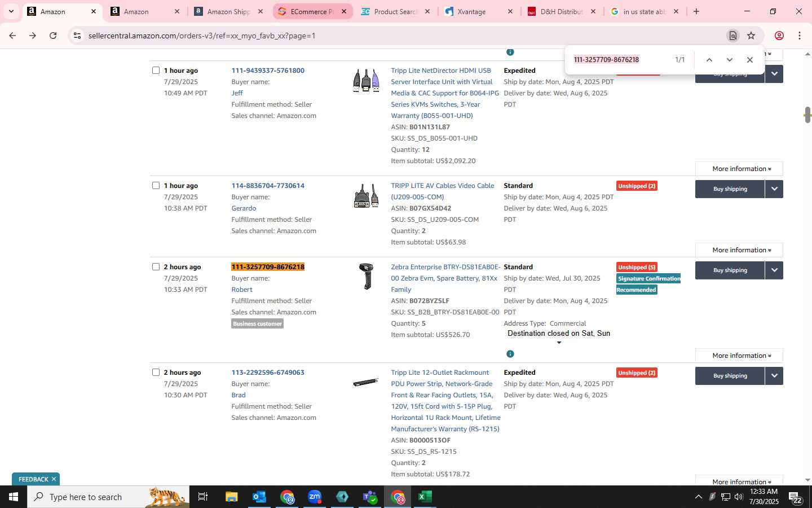
Task: Click the site information icon in address bar
Action: click(77, 36)
